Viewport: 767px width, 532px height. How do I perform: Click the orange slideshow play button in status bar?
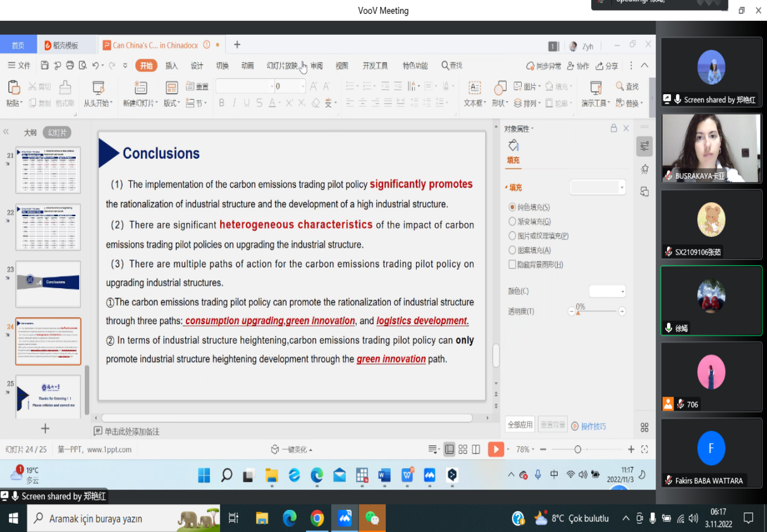(x=496, y=449)
